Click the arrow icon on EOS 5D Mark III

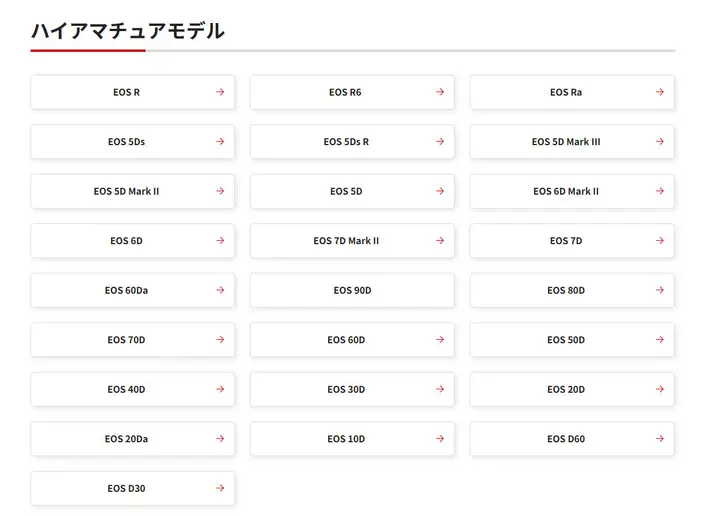[659, 142]
